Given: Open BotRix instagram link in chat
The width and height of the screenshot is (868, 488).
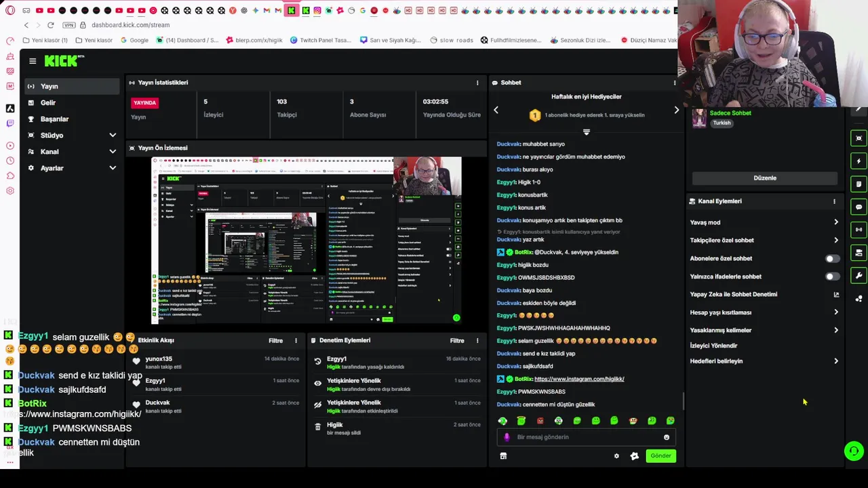Looking at the screenshot, I should tap(579, 379).
